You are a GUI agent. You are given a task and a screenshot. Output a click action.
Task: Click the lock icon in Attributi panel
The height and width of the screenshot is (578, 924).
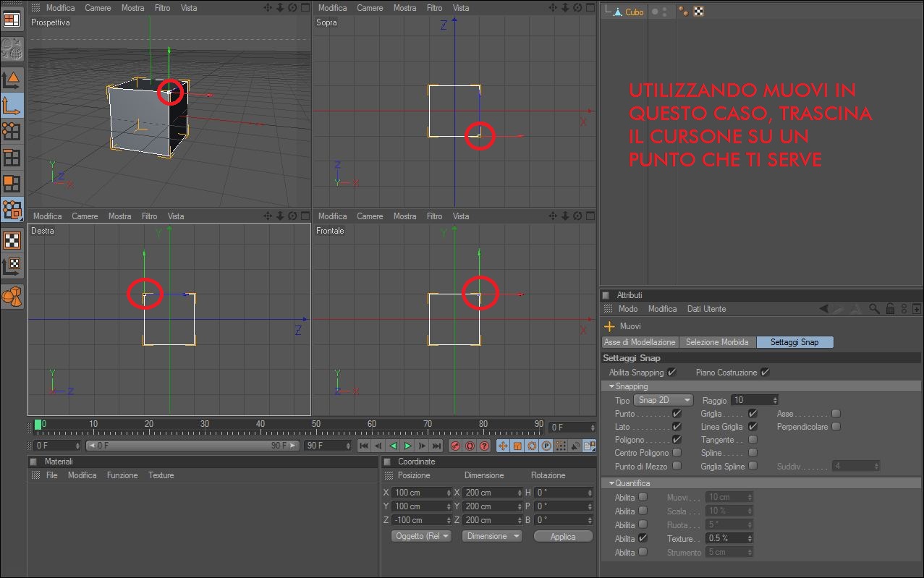(x=891, y=309)
